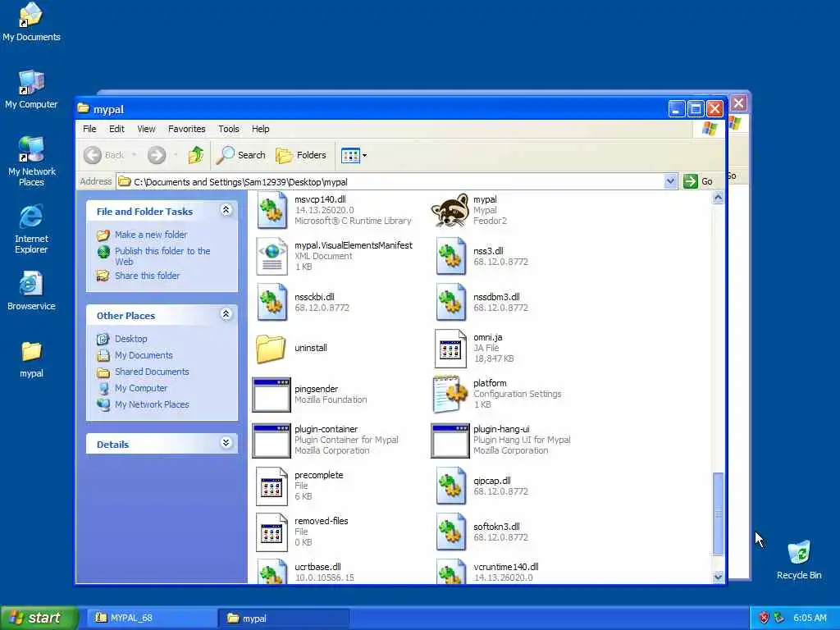This screenshot has width=840, height=630.
Task: Open the Help menu
Action: tap(260, 129)
